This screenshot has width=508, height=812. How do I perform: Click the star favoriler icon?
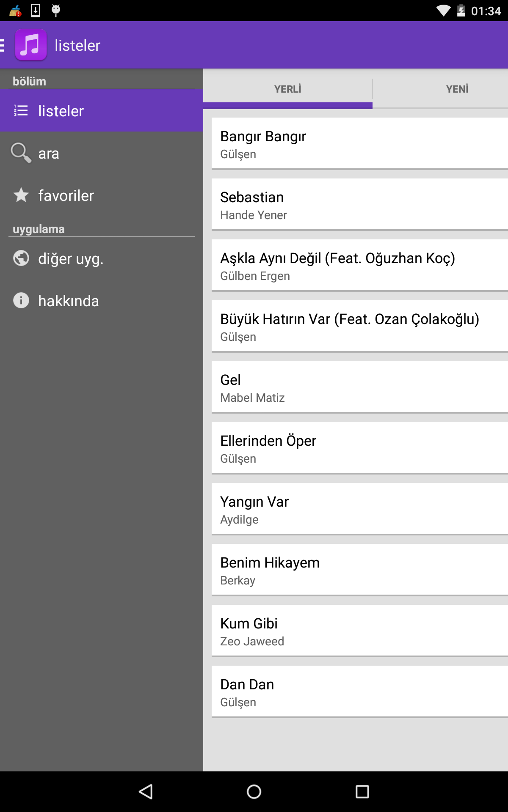click(21, 195)
